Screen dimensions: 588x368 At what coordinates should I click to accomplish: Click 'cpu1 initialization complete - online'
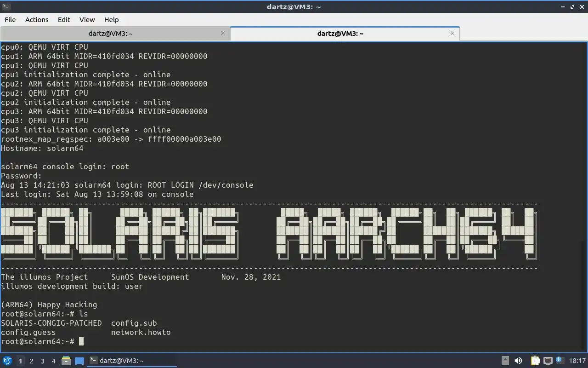(x=86, y=75)
